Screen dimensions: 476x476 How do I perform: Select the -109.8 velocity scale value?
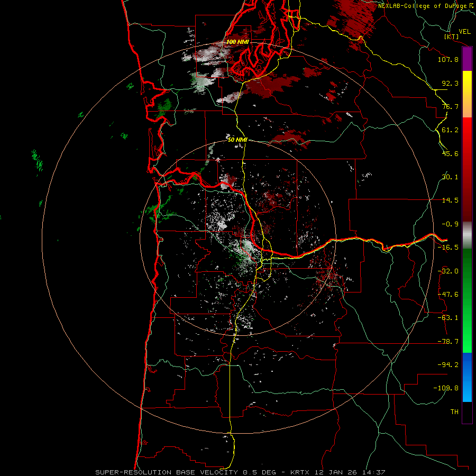click(x=446, y=388)
